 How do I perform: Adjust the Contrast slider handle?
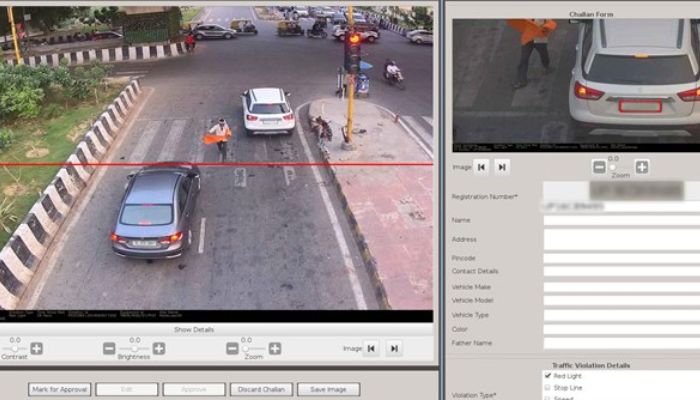15,348
